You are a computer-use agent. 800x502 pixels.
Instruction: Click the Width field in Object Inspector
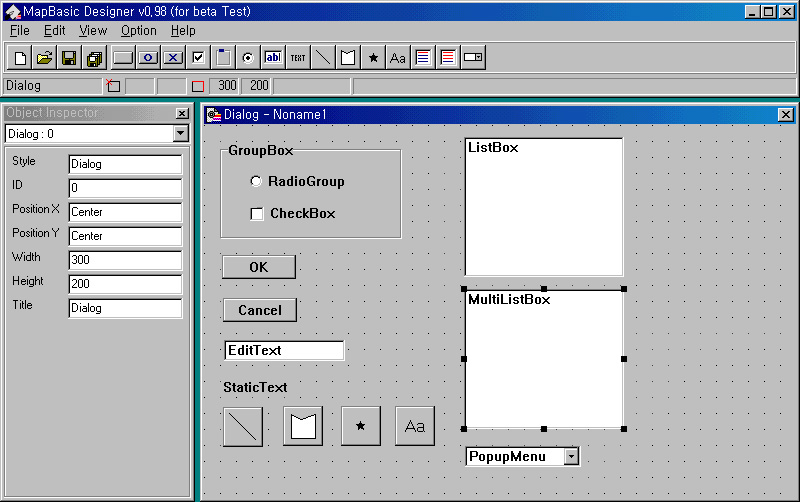(125, 260)
